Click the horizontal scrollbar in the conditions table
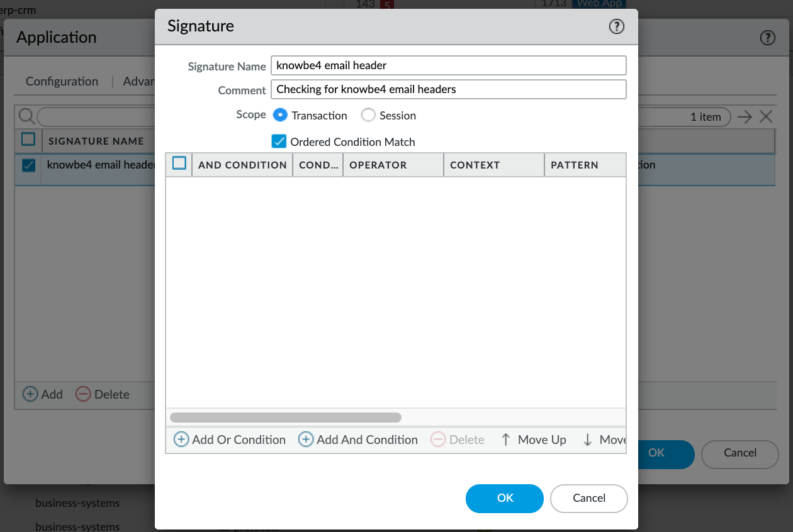Image resolution: width=793 pixels, height=532 pixels. tap(286, 418)
